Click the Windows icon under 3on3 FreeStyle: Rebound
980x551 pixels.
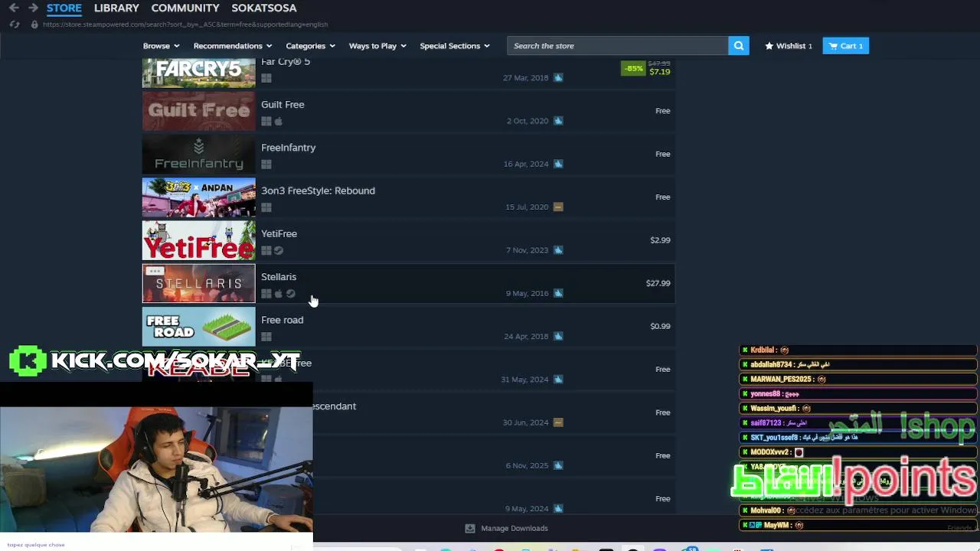pyautogui.click(x=266, y=207)
